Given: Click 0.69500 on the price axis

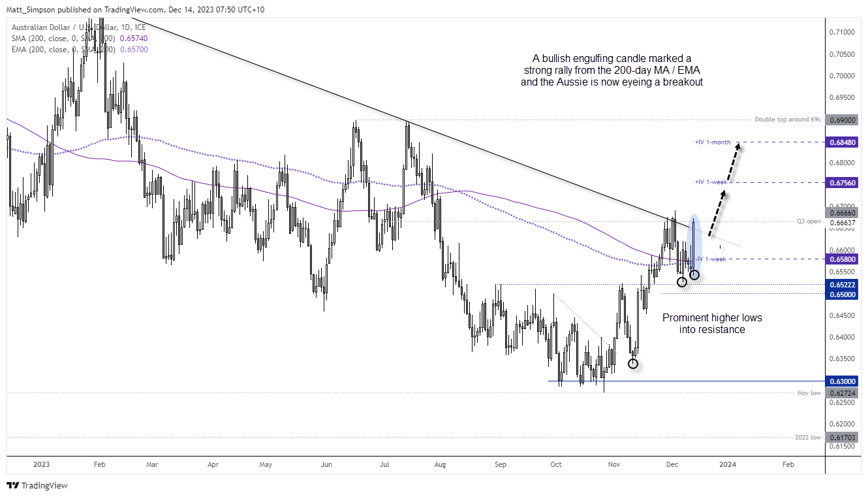Looking at the screenshot, I should coord(841,97).
